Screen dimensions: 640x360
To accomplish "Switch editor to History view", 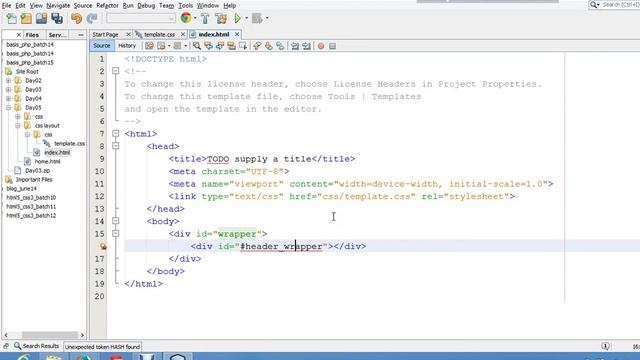I will pyautogui.click(x=127, y=46).
